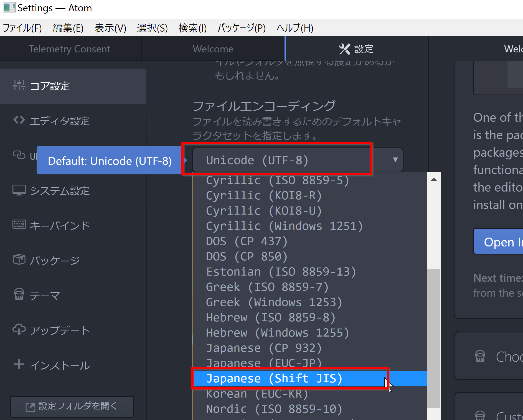
Task: Select DOS (CP 437) encoding
Action: pos(309,241)
